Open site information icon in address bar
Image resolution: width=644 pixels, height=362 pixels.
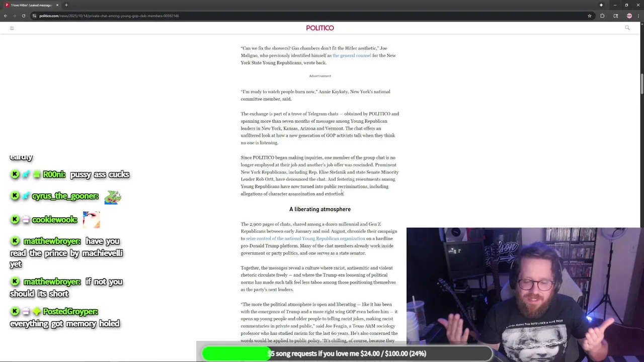[34, 16]
